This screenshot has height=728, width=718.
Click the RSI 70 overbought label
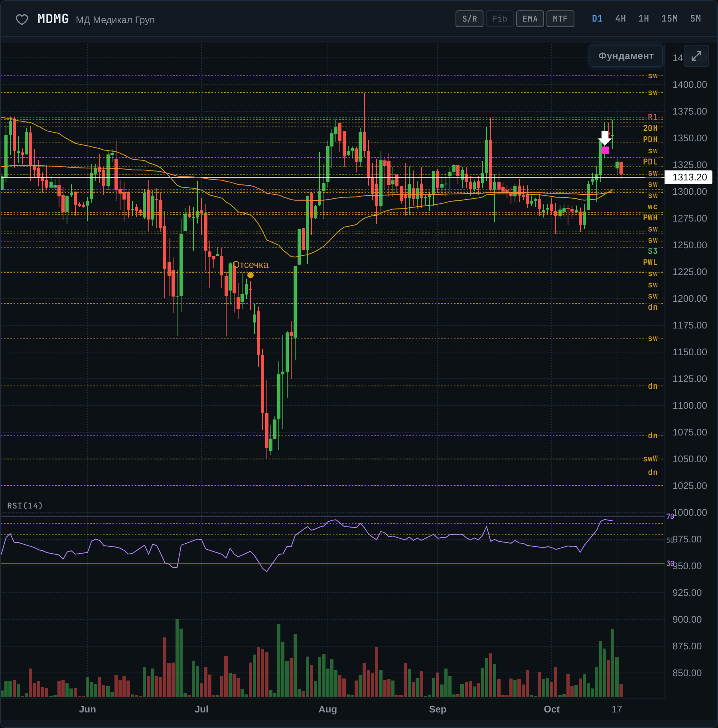(670, 516)
